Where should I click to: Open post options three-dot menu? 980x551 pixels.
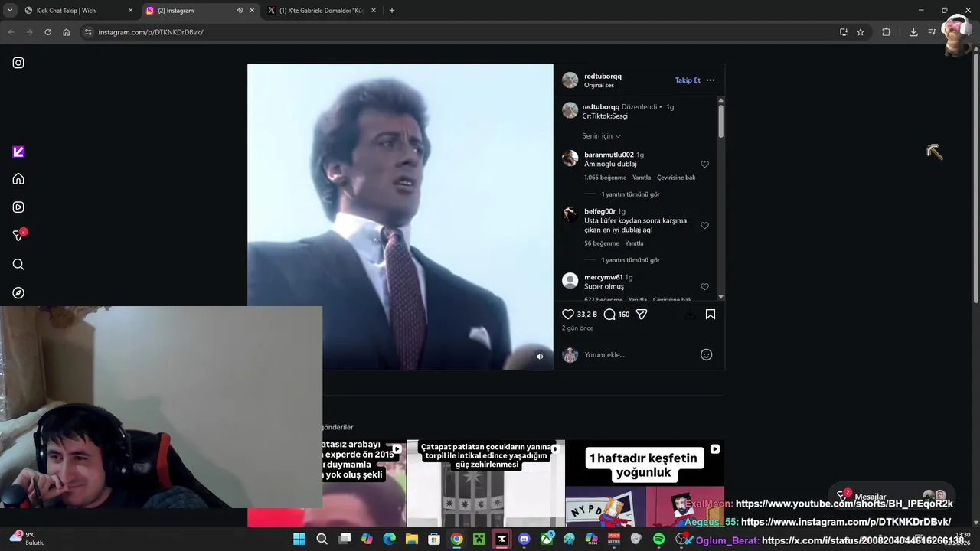pos(710,80)
